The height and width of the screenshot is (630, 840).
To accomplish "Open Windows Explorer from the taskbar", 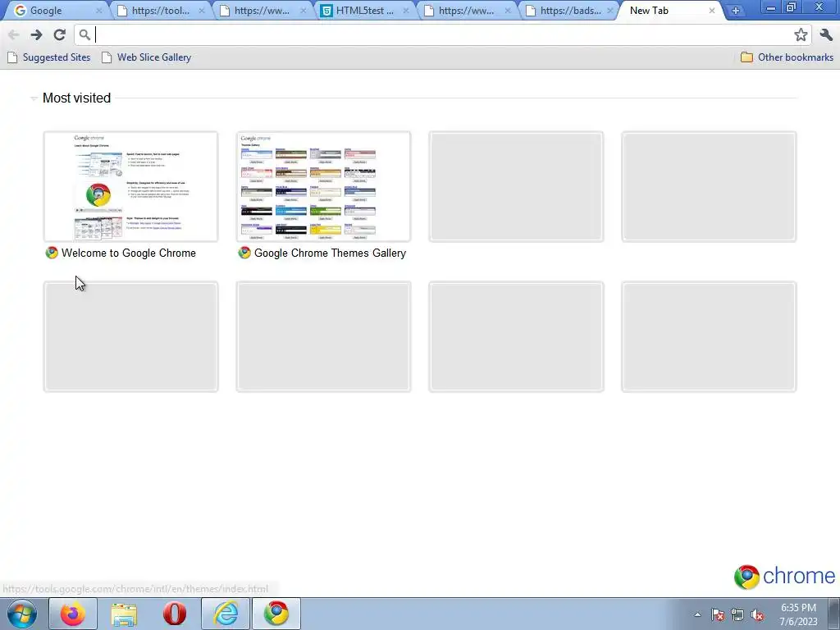I will pyautogui.click(x=124, y=614).
